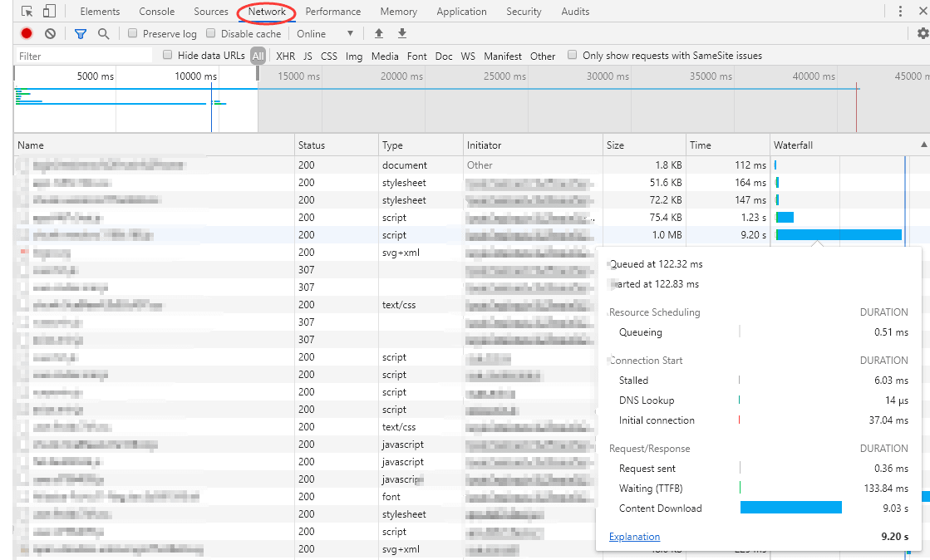The height and width of the screenshot is (560, 930).
Task: Sort requests by Name column
Action: tap(154, 145)
